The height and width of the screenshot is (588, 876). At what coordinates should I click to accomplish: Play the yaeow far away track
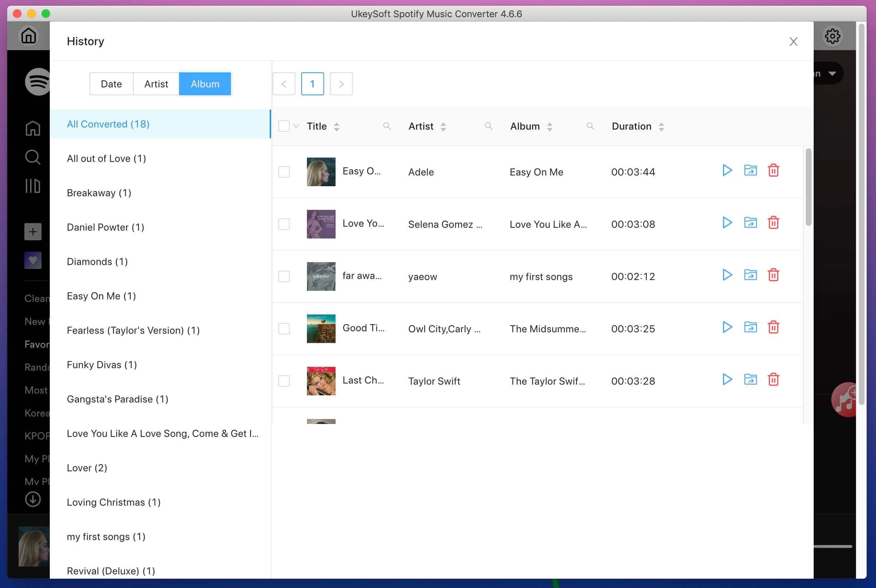(x=727, y=275)
